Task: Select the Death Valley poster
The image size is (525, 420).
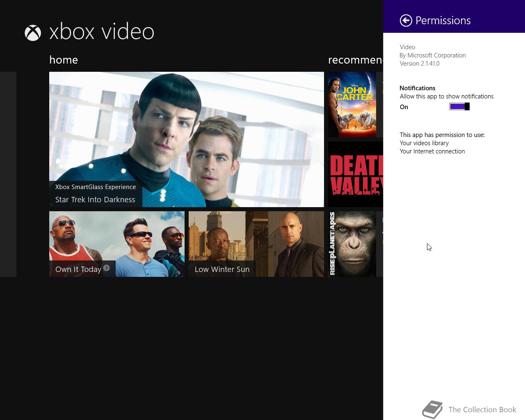Action: (x=356, y=174)
